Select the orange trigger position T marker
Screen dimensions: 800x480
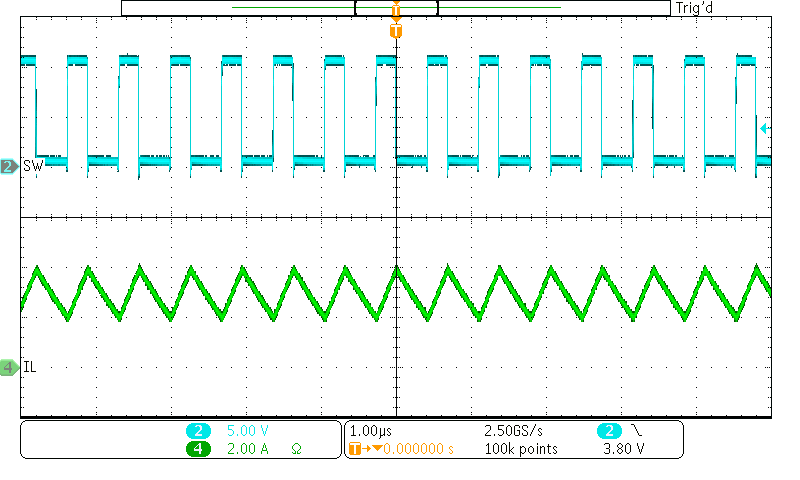pos(396,31)
